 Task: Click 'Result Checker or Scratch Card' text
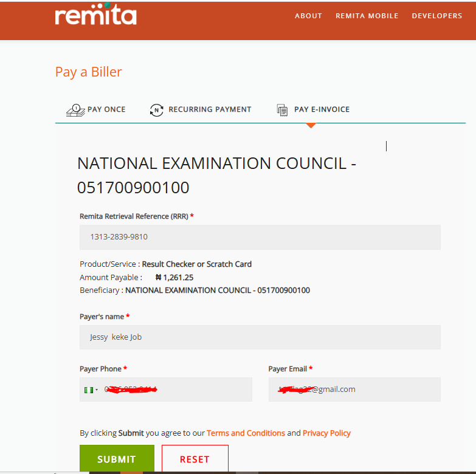[x=197, y=264]
